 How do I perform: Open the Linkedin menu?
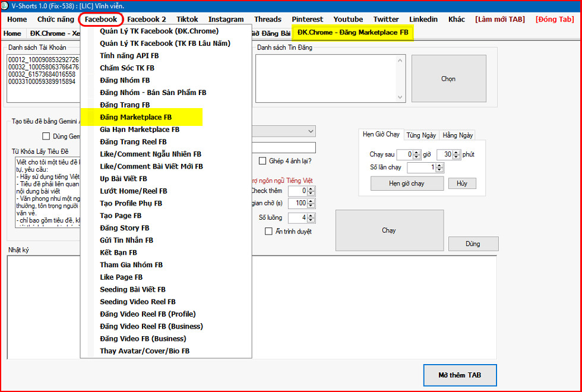click(x=423, y=19)
